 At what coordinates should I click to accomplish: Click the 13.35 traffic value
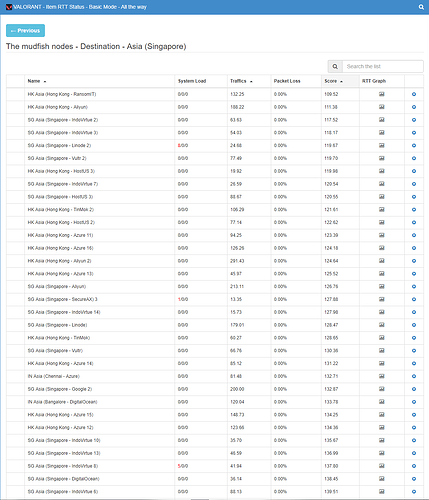tap(236, 299)
